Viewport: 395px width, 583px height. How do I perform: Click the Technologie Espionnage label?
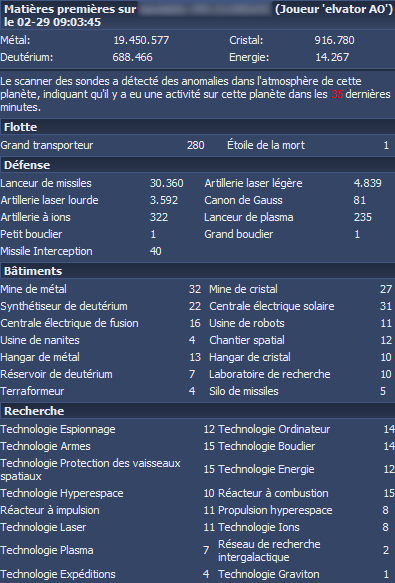point(58,429)
